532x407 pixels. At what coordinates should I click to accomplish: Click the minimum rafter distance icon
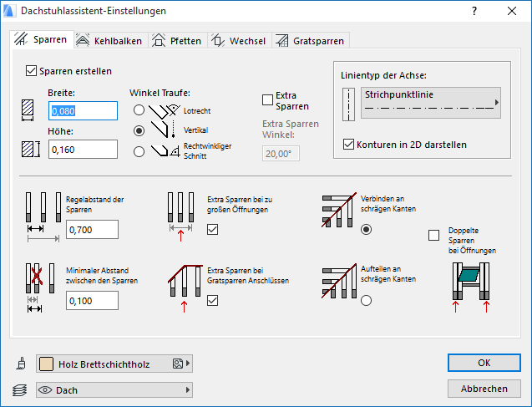point(35,288)
